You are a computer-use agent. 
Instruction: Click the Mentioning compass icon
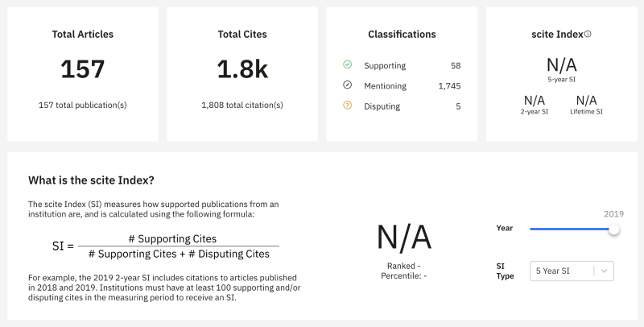(347, 85)
